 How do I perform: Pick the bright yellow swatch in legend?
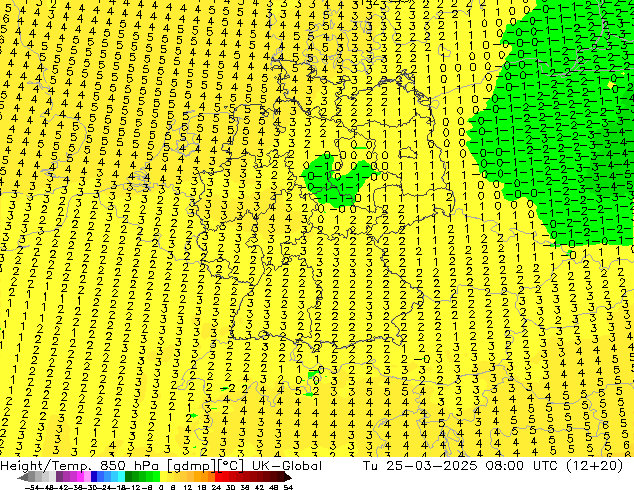163,477
